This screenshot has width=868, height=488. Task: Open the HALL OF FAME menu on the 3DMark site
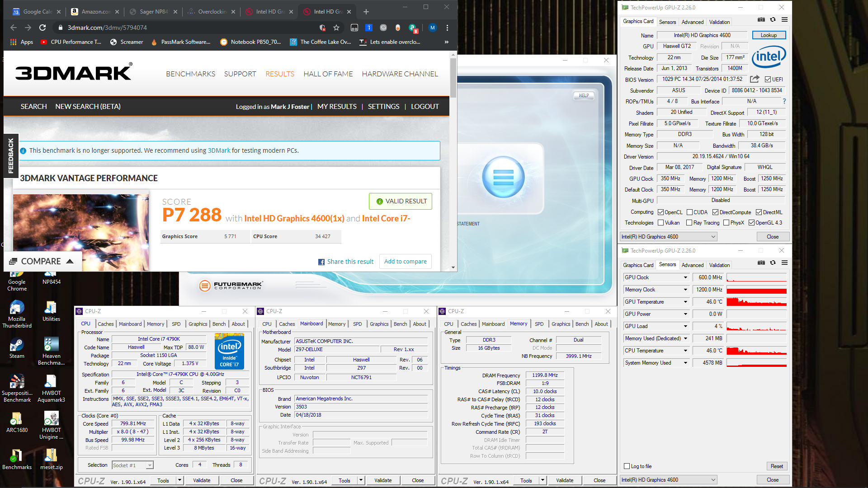click(x=328, y=74)
